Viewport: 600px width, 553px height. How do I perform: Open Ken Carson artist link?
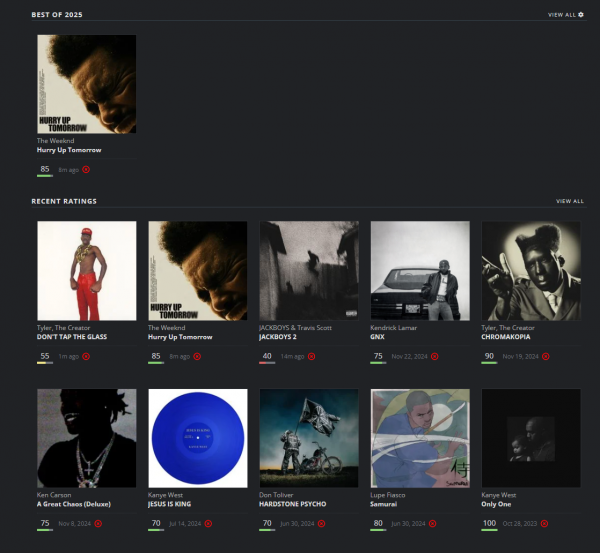(54, 495)
